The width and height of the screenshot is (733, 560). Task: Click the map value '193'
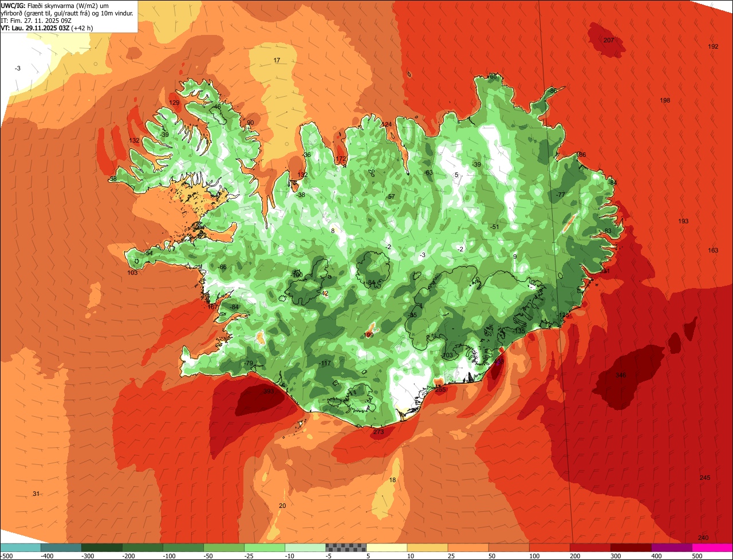683,221
